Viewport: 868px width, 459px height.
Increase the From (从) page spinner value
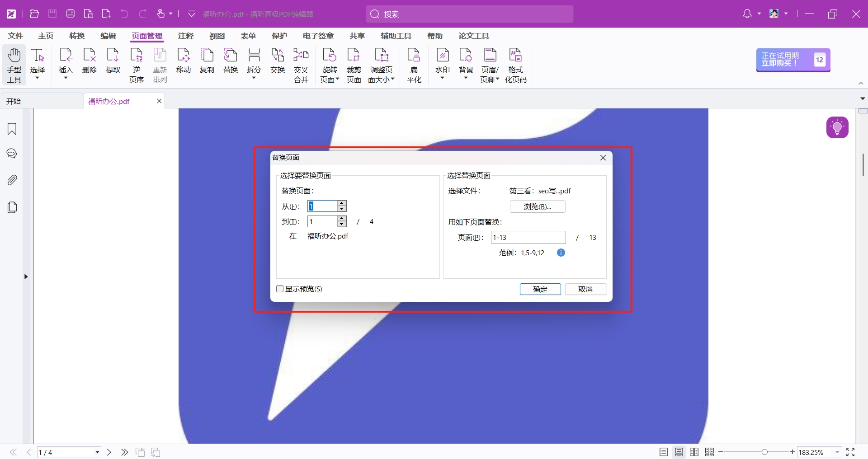tap(342, 203)
